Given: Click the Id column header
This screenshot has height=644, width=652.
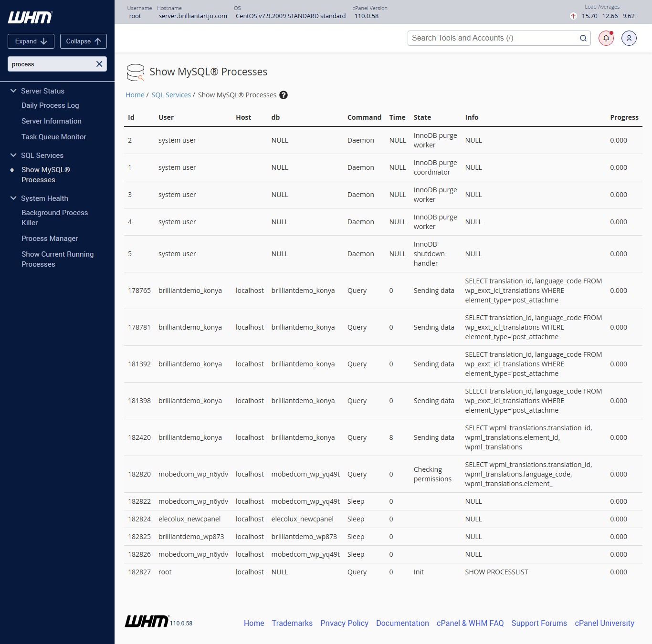Looking at the screenshot, I should [x=131, y=117].
